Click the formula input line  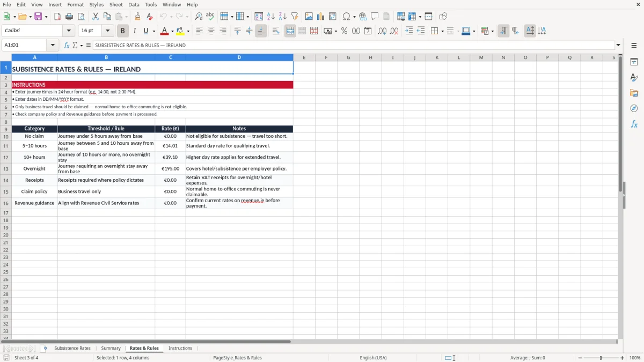point(354,46)
